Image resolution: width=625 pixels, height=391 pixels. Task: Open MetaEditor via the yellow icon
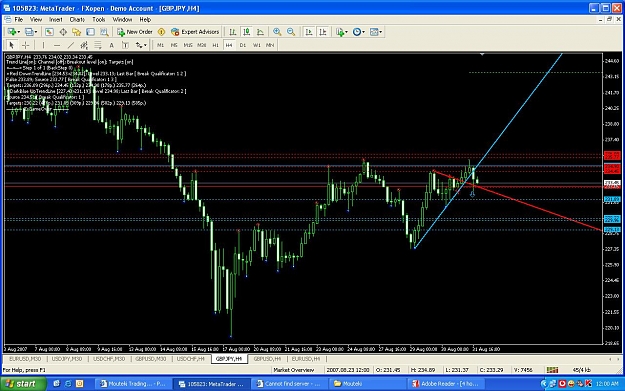pyautogui.click(x=161, y=32)
